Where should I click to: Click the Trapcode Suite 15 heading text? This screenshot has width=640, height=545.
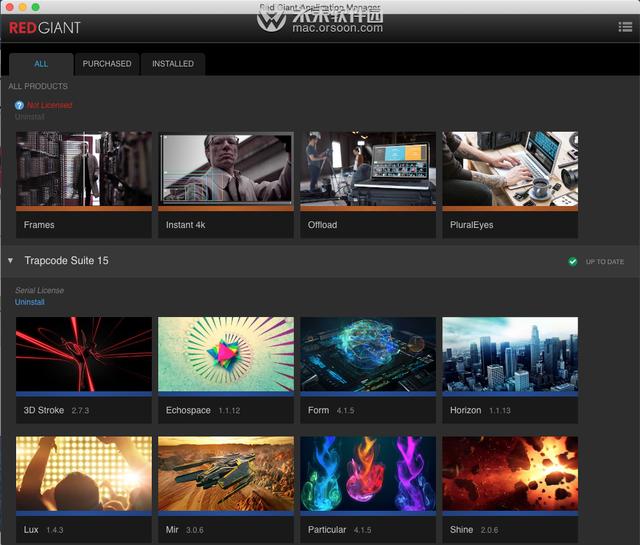67,260
